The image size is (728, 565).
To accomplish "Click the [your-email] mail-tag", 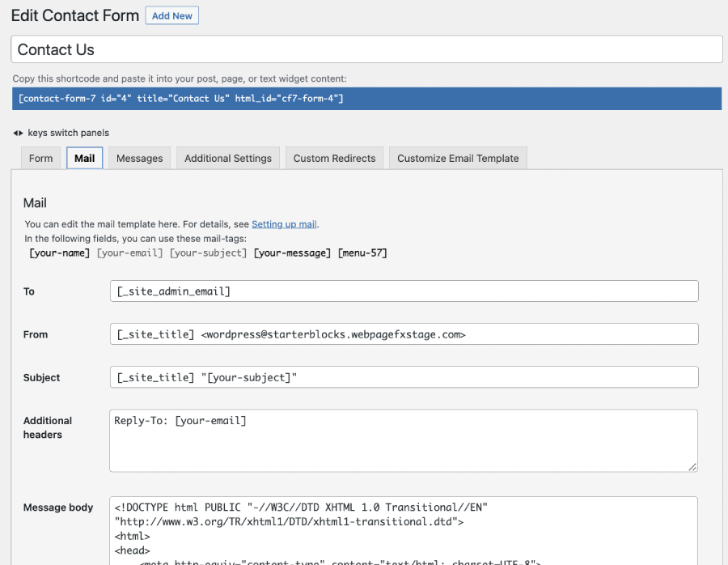I will (130, 253).
